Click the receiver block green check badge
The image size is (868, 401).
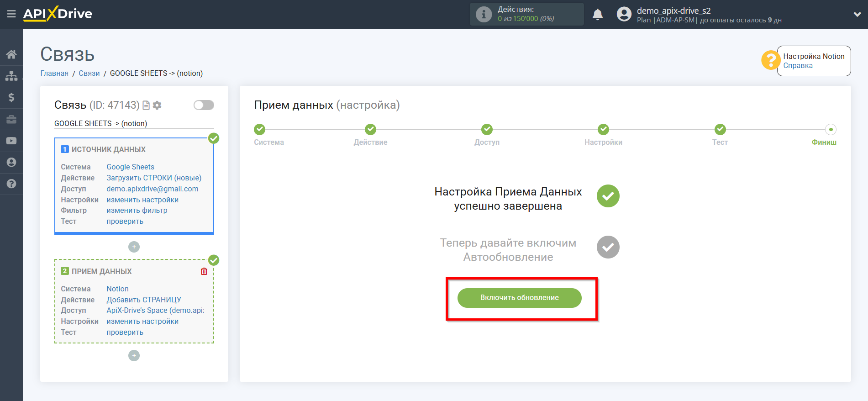pyautogui.click(x=214, y=260)
